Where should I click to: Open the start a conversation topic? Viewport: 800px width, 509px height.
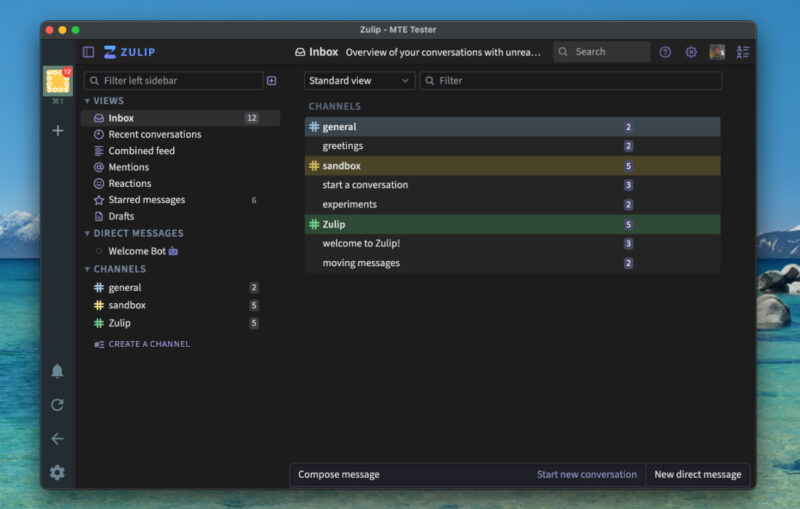(365, 185)
